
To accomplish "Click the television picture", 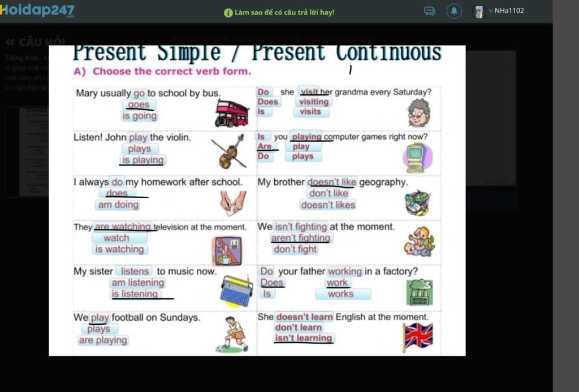I will pyautogui.click(x=227, y=251).
